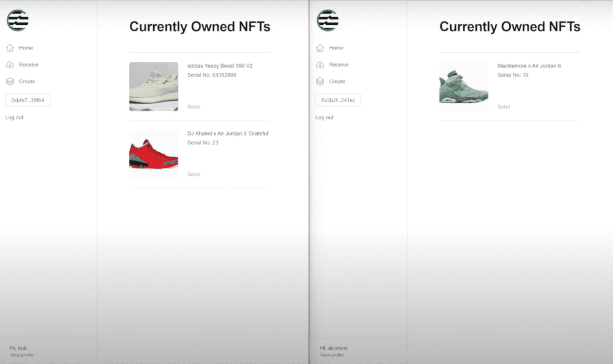Open Home in alicetest's window

(336, 48)
